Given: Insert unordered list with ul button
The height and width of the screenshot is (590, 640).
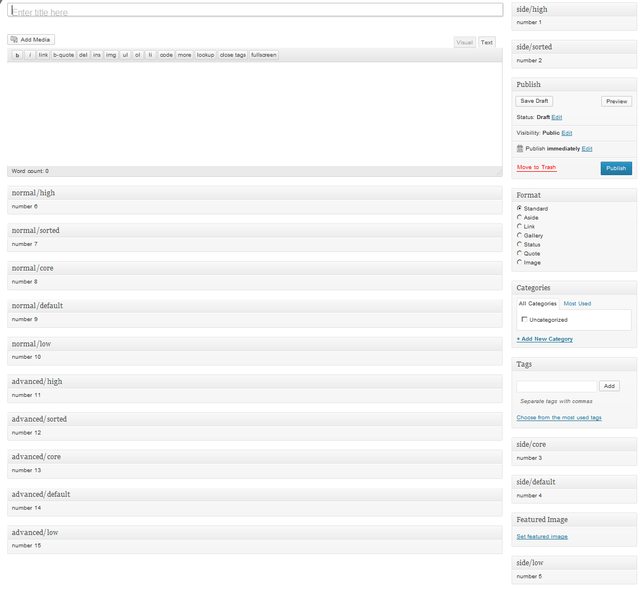Looking at the screenshot, I should coord(125,55).
